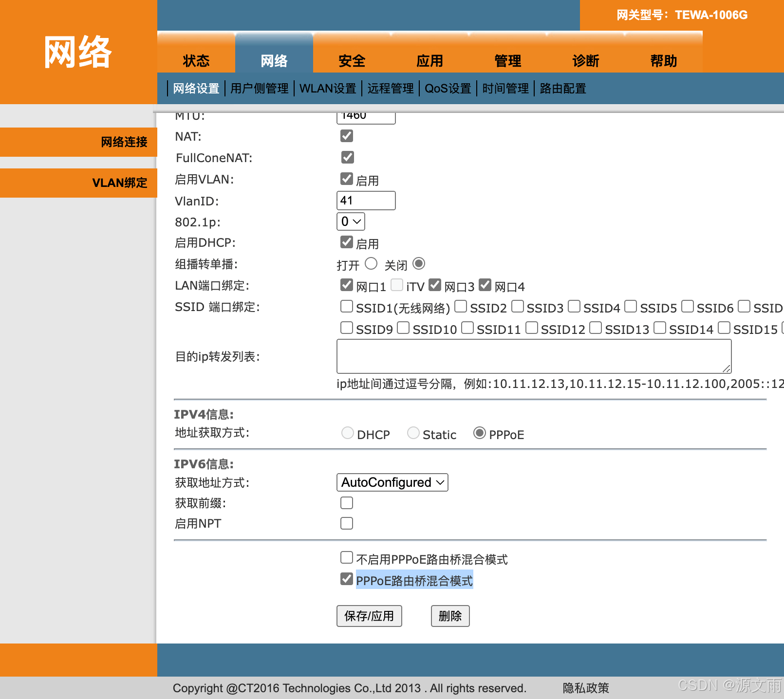
Task: Select Static address mode
Action: click(x=413, y=433)
